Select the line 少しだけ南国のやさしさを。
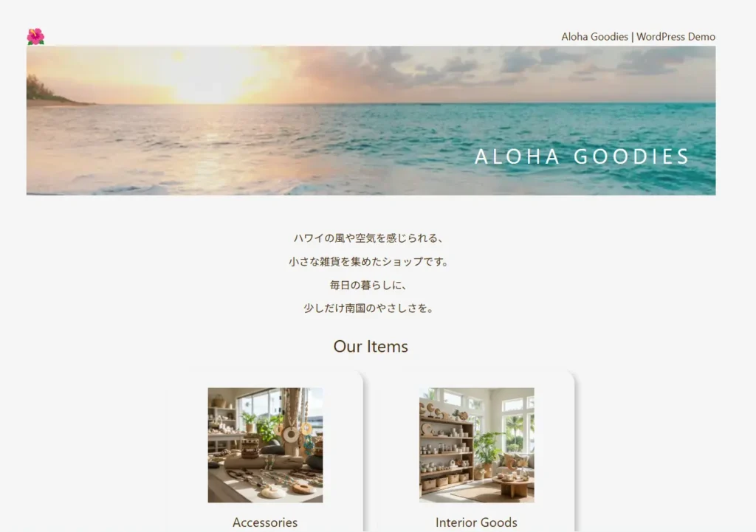756x532 pixels. click(368, 308)
